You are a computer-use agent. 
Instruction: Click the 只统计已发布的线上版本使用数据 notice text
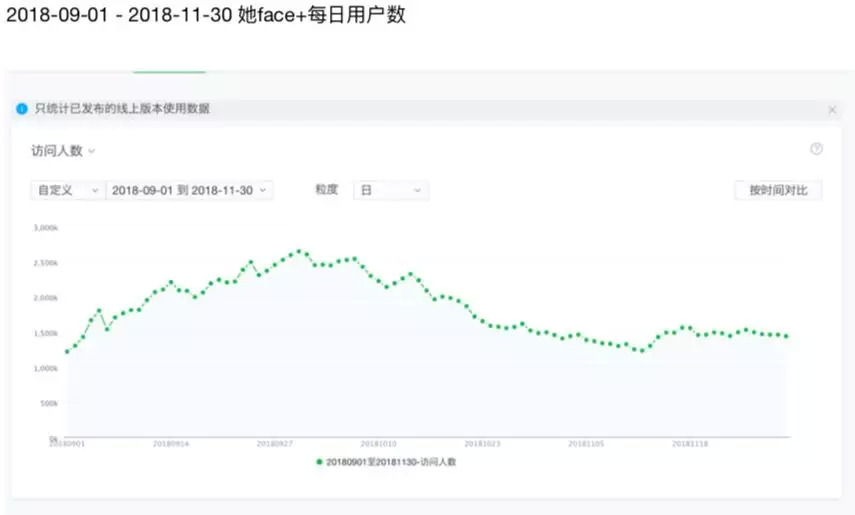click(122, 109)
